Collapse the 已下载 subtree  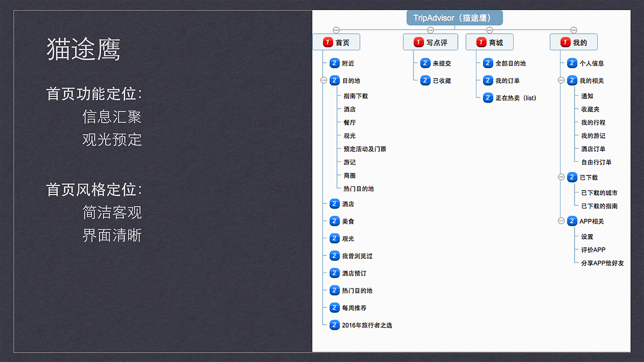[561, 177]
